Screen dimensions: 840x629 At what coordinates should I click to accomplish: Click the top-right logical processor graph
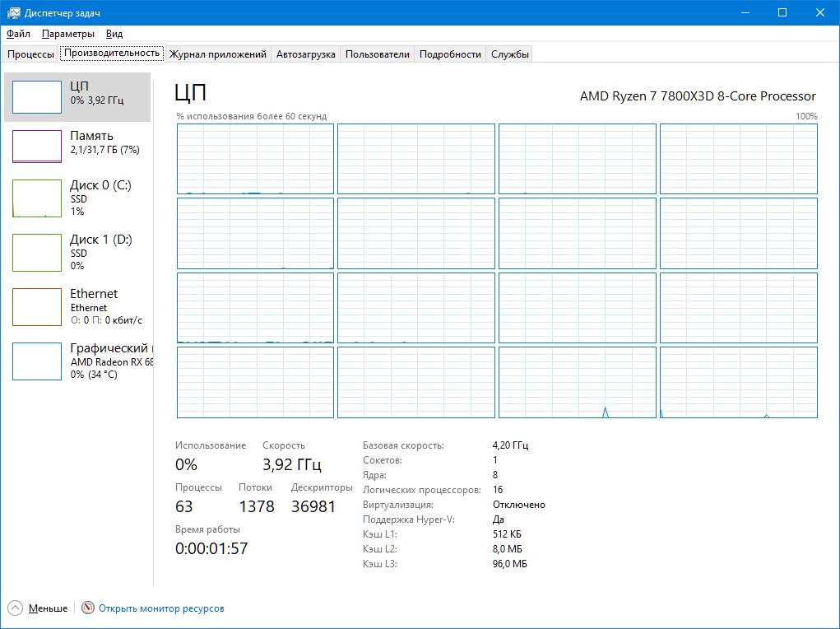point(739,159)
